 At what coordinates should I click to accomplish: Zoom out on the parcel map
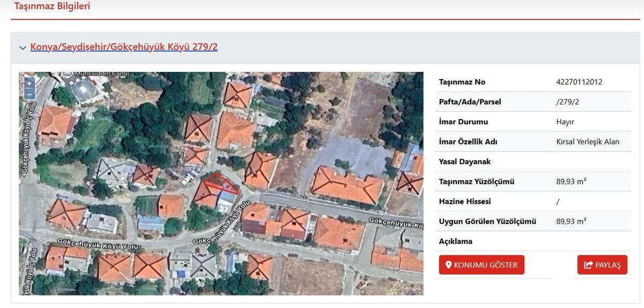click(x=30, y=95)
